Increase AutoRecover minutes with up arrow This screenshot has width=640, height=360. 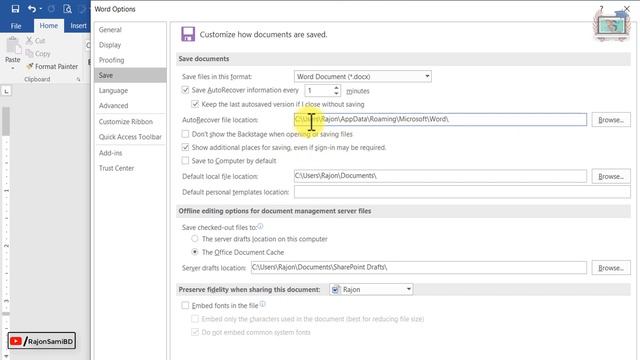[x=336, y=87]
